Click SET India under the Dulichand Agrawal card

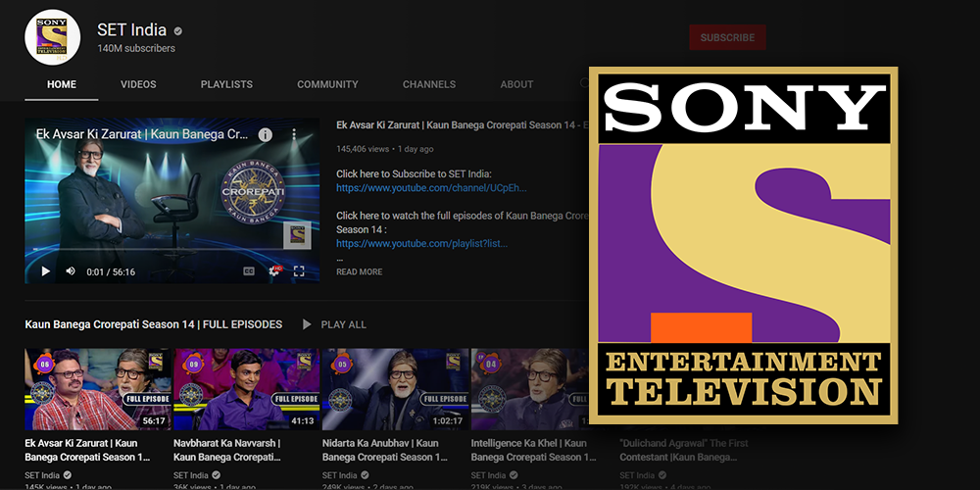click(x=638, y=475)
